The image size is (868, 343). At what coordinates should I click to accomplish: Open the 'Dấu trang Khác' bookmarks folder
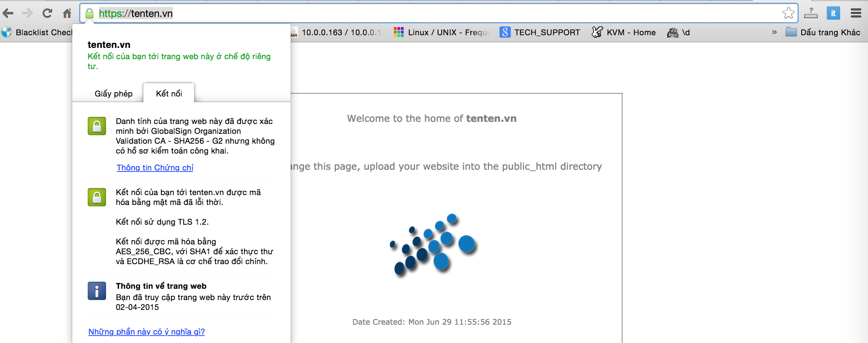(x=823, y=32)
